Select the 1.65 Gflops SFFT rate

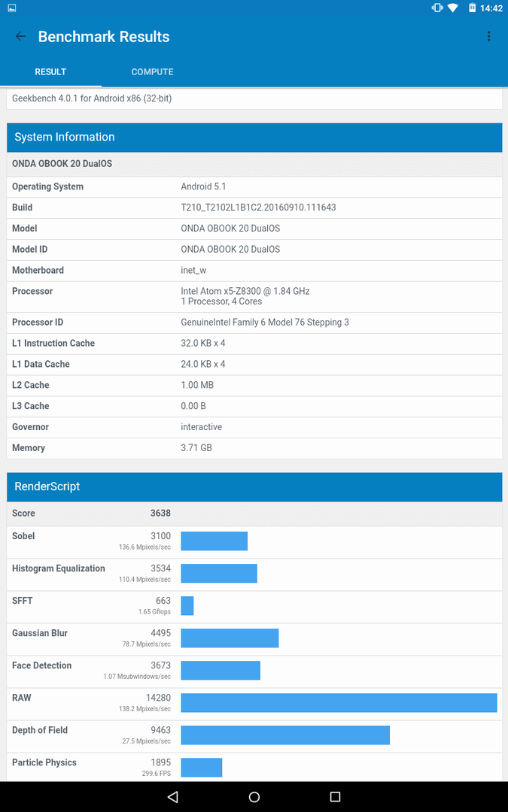click(x=154, y=612)
